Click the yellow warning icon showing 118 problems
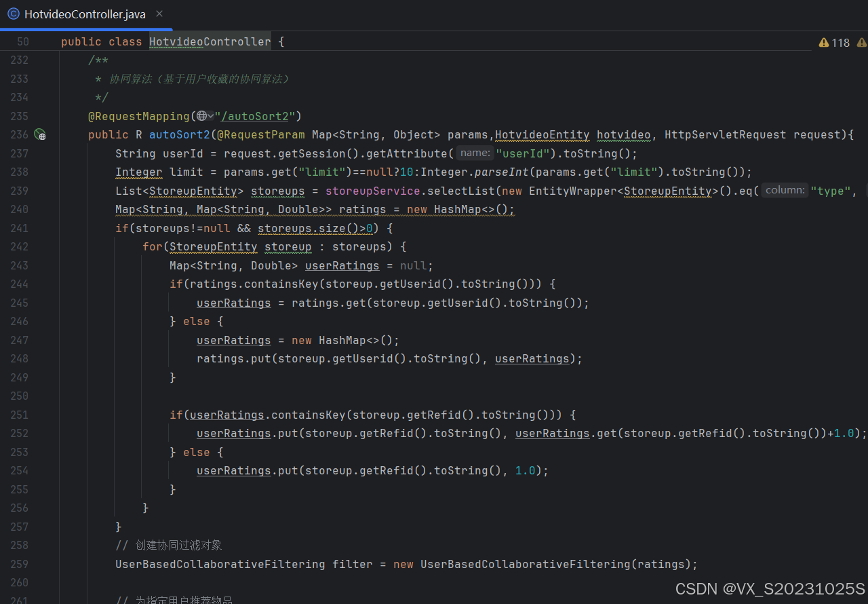 point(823,43)
